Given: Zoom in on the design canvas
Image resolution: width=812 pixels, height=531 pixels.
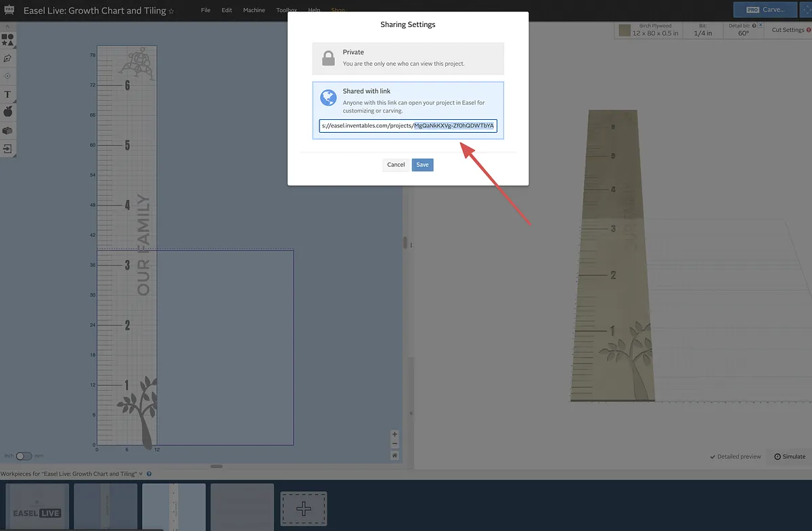Looking at the screenshot, I should 394,434.
